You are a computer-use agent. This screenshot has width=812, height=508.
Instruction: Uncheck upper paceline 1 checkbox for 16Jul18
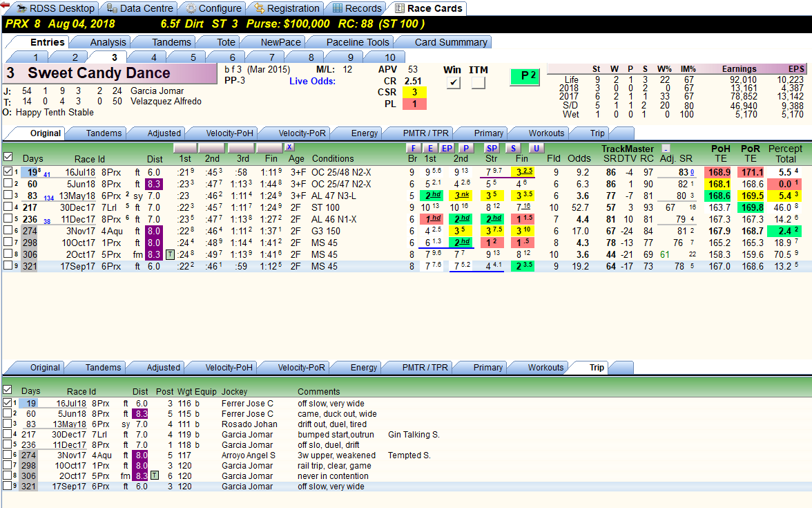pyautogui.click(x=8, y=171)
